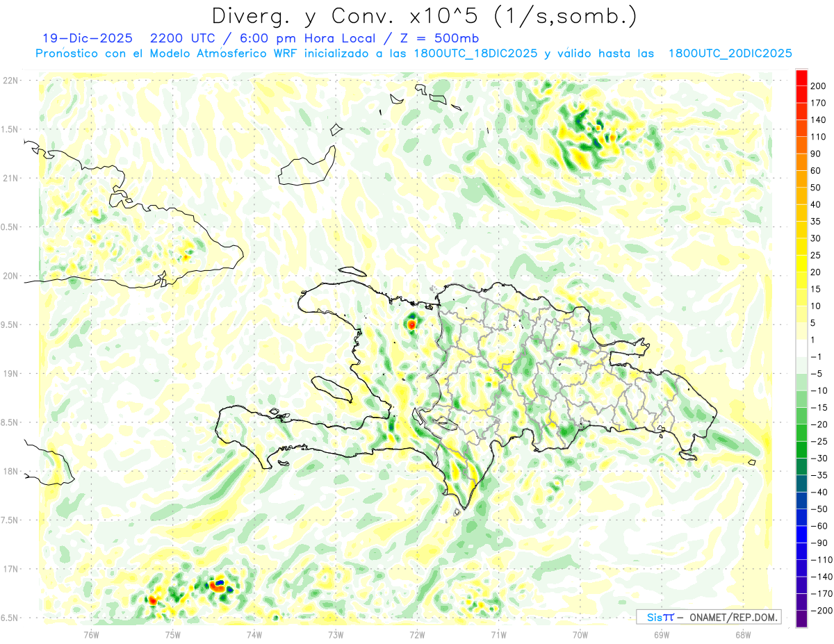The height and width of the screenshot is (644, 834).
Task: Click the '71W' longitude label
Action: [498, 634]
